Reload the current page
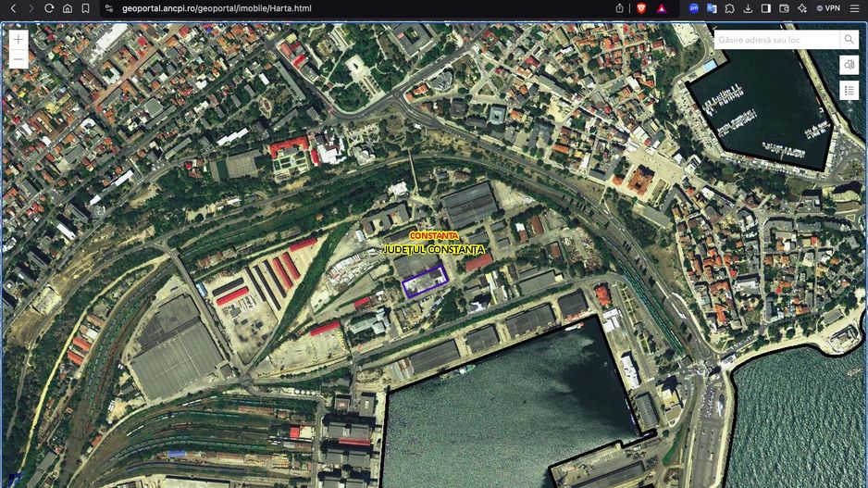 [49, 8]
